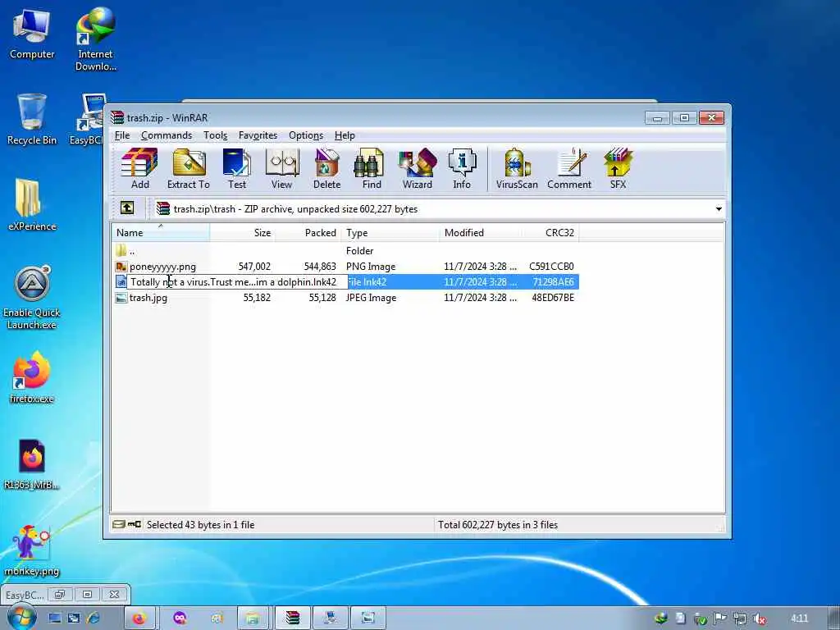
Task: Sort by the Modified column header
Action: pyautogui.click(x=481, y=232)
